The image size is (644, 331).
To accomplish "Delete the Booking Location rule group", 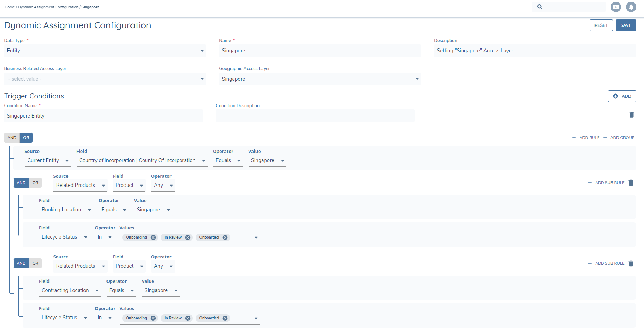I will [631, 183].
